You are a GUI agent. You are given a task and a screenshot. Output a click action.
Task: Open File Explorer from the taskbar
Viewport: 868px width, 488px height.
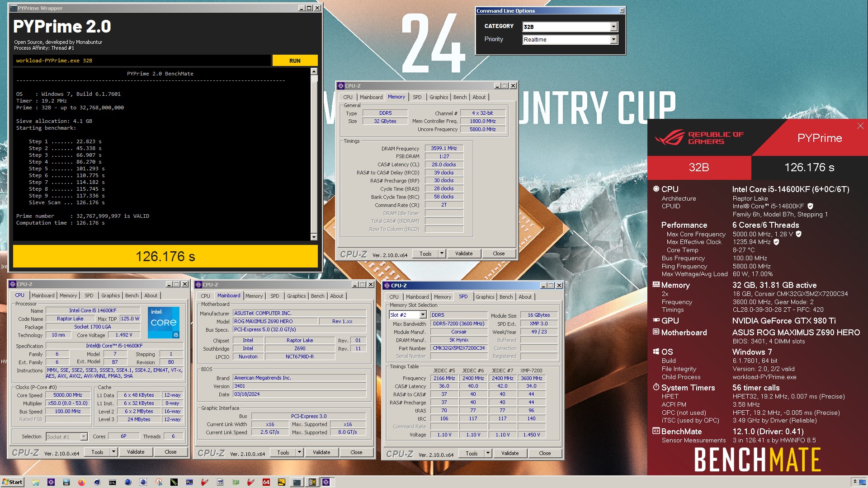36,482
